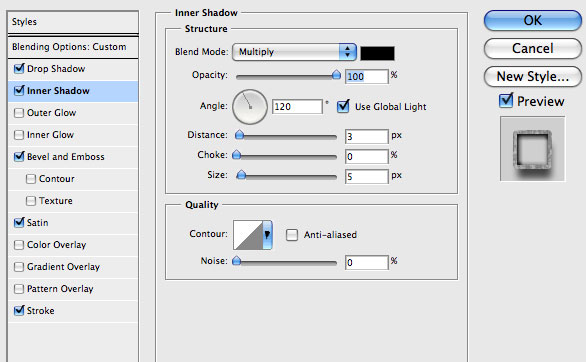The width and height of the screenshot is (586, 362).
Task: Open the Contour picker dropdown arrow
Action: pos(267,235)
